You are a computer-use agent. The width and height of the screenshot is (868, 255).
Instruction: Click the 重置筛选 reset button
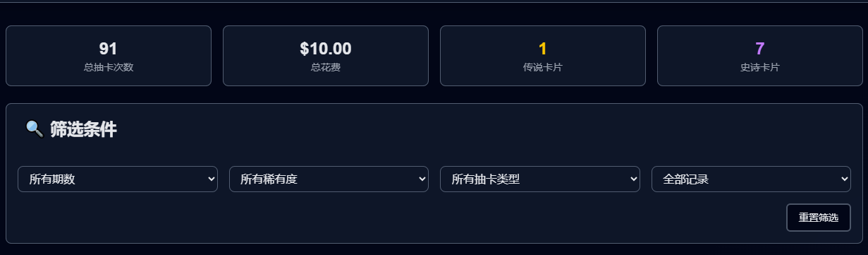pyautogui.click(x=819, y=218)
